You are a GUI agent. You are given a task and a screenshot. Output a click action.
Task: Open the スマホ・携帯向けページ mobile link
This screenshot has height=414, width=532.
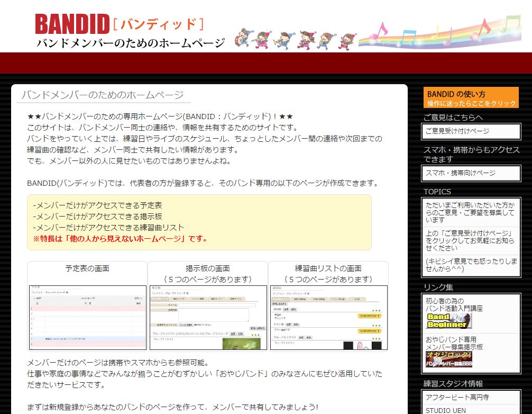coord(471,173)
